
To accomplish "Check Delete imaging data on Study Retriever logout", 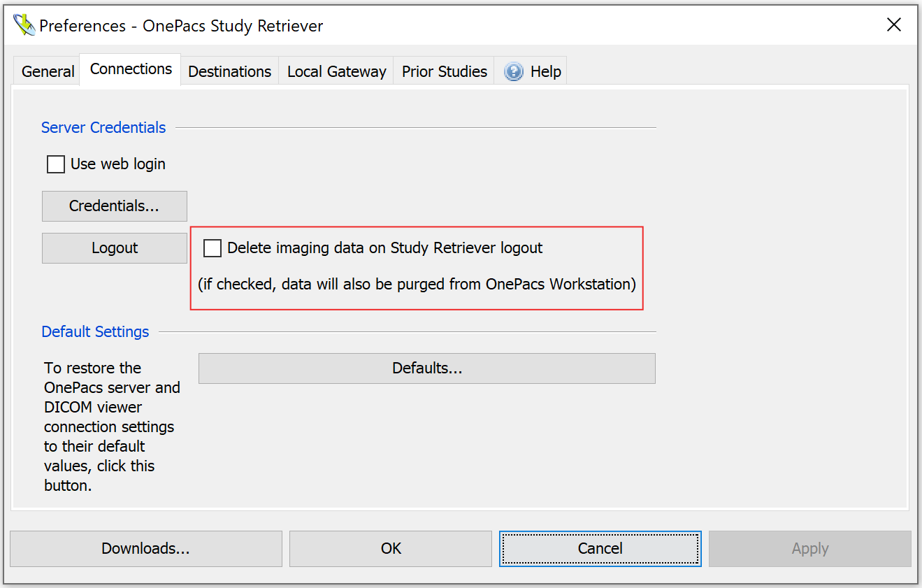I will [213, 248].
